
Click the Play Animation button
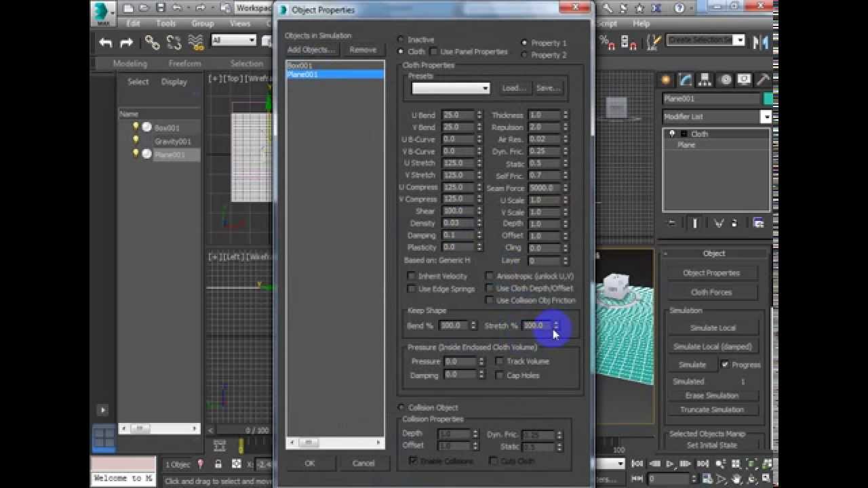tap(670, 464)
